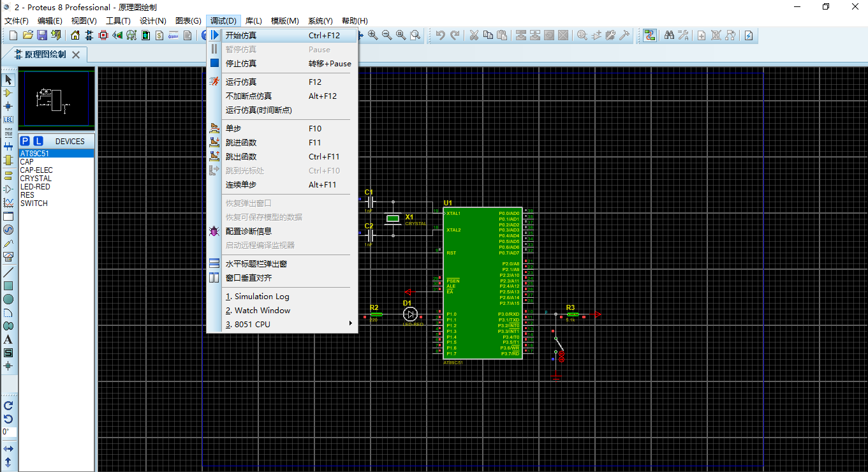Select the Text script 'A' tool
The height and width of the screenshot is (472, 868).
tap(8, 339)
